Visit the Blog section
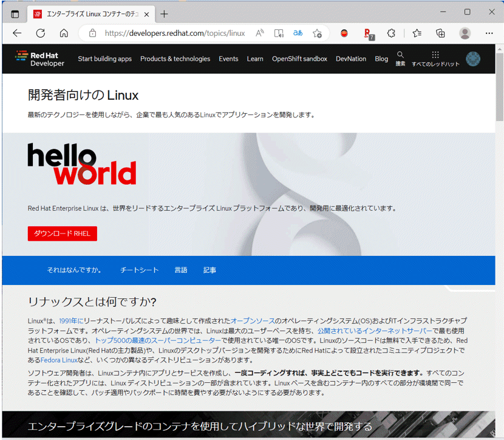This screenshot has height=440, width=504. coord(381,59)
